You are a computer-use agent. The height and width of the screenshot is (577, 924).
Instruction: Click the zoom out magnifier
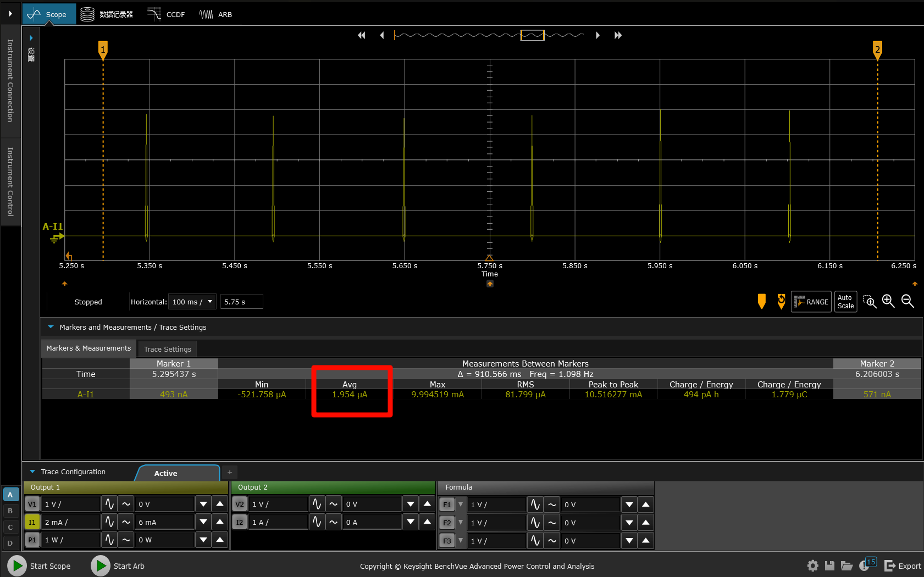[x=908, y=301]
